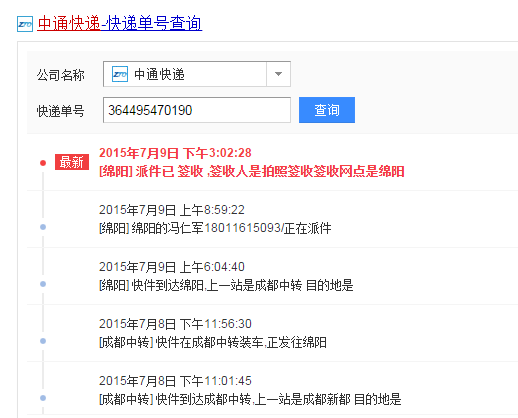Open the 中通快递 red title link
The image size is (518, 418).
69,24
